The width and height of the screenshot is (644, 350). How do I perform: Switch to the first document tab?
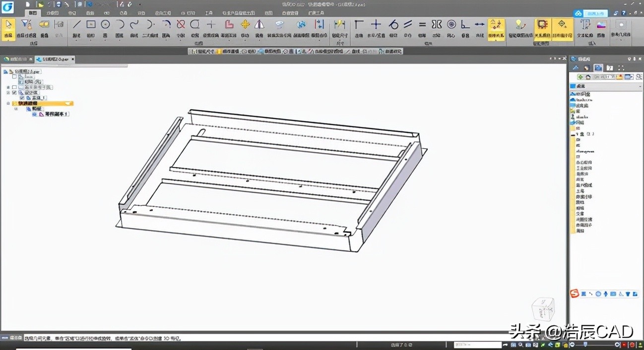[17, 59]
